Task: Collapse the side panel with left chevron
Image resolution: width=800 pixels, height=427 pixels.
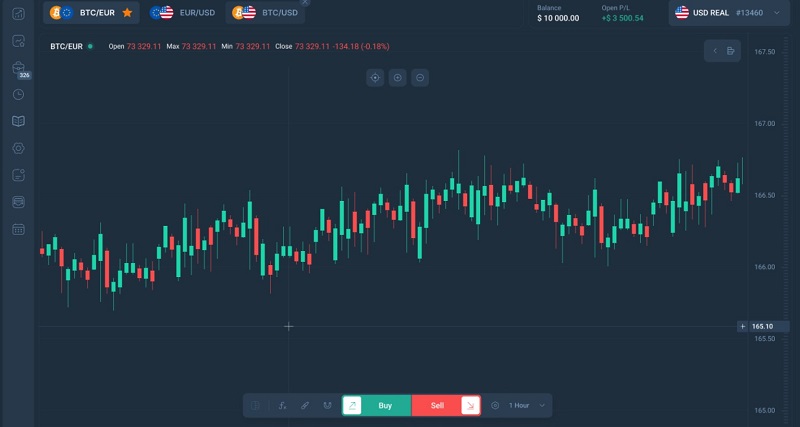Action: pos(715,51)
